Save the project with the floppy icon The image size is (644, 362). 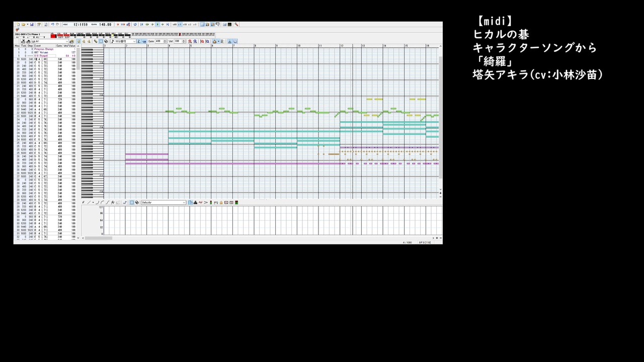coord(32,24)
